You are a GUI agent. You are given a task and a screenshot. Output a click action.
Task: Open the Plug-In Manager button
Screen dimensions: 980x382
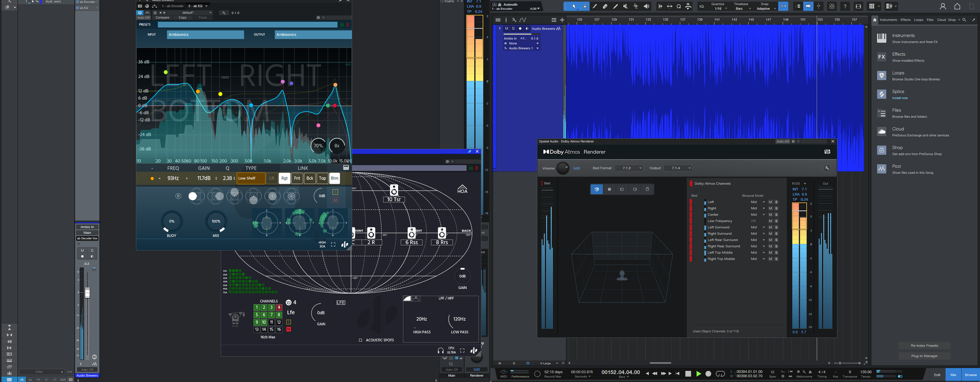924,356
